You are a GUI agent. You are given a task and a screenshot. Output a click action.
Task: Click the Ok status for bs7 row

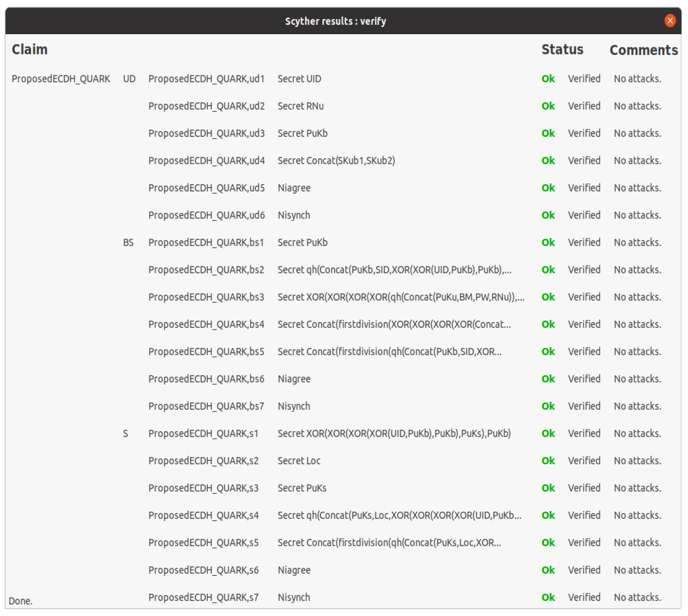coord(548,406)
